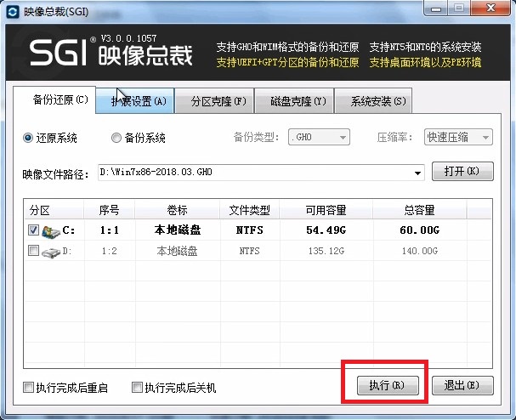
Task: Click the C: drive disk icon
Action: click(x=52, y=230)
